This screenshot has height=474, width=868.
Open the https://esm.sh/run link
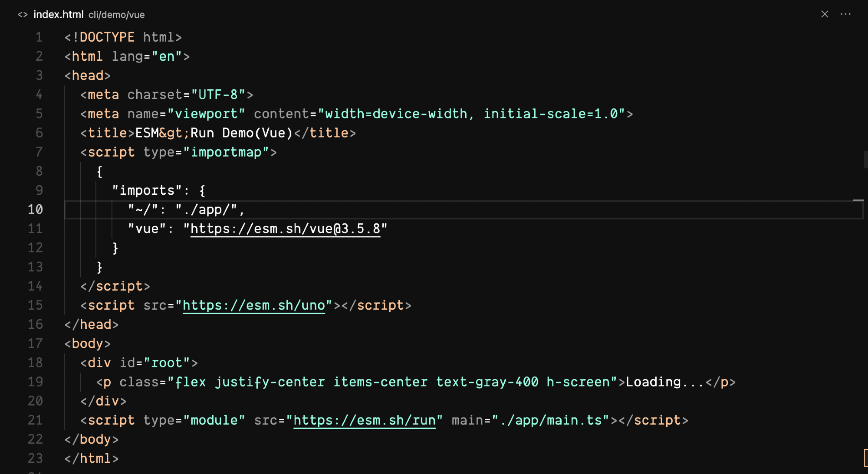(365, 420)
